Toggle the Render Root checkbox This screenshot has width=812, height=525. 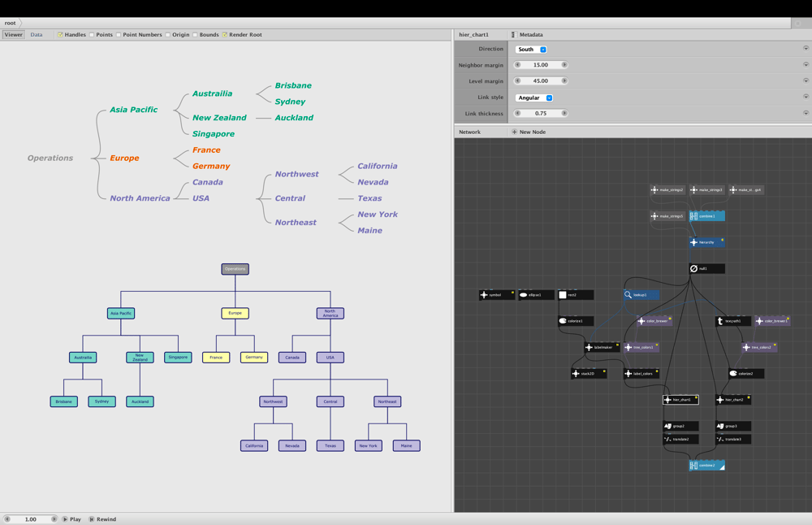tap(225, 35)
